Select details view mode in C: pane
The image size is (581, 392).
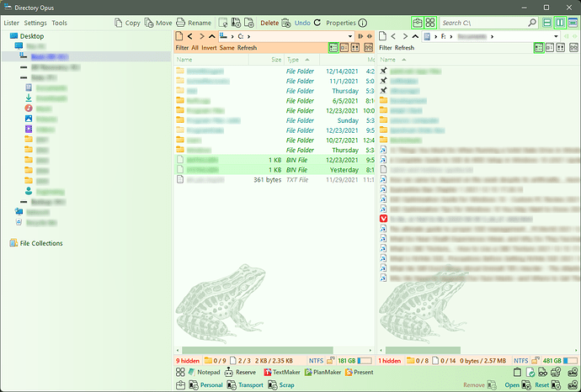tap(333, 48)
